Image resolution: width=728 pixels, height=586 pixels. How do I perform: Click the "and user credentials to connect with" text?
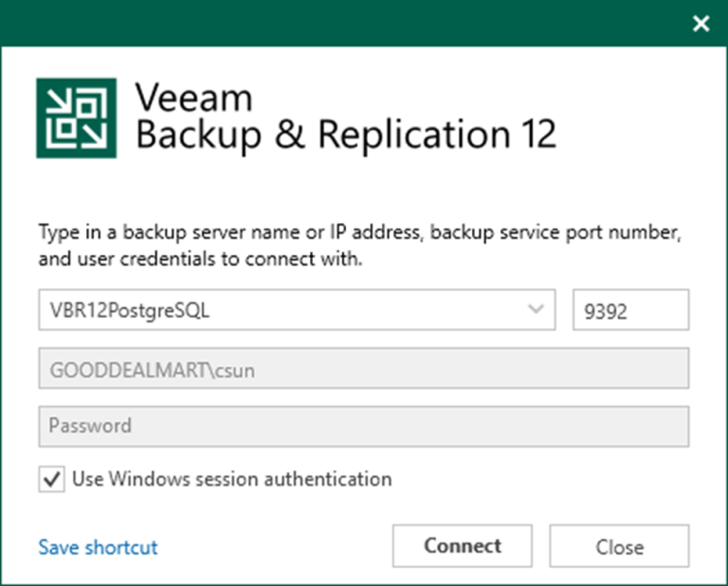pos(200,259)
